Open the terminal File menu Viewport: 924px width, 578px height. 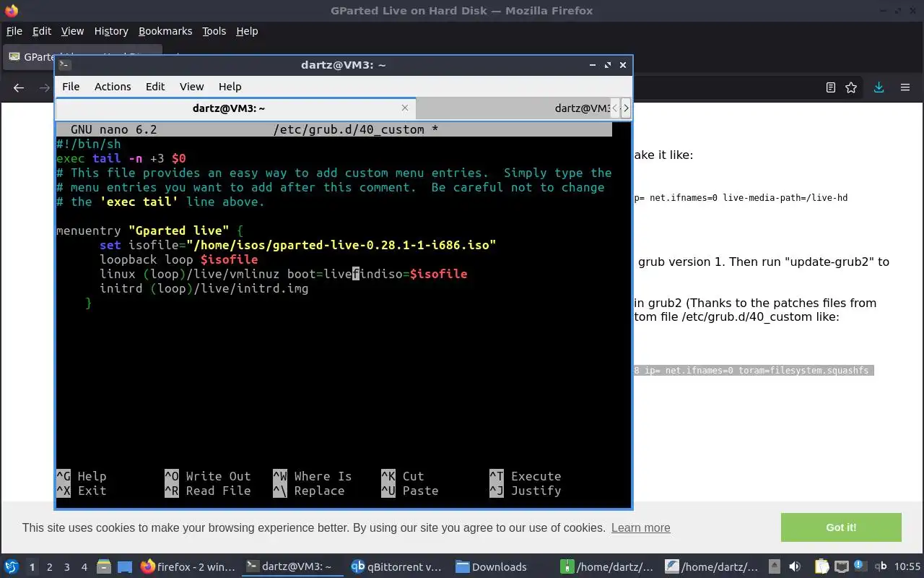[71, 86]
